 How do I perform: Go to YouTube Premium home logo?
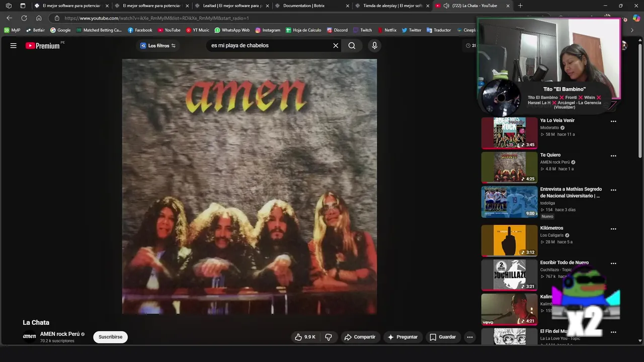click(x=43, y=46)
